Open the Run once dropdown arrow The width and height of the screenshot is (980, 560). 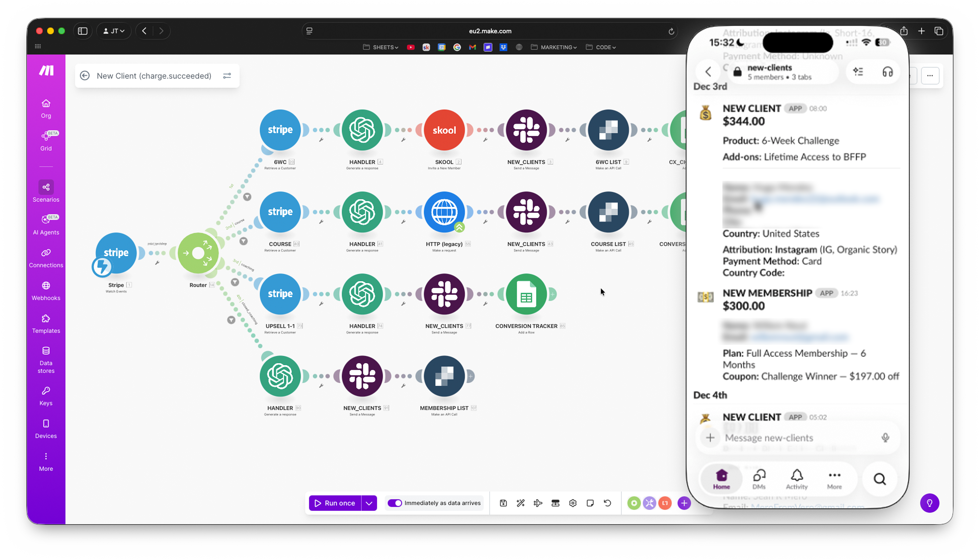pyautogui.click(x=369, y=503)
